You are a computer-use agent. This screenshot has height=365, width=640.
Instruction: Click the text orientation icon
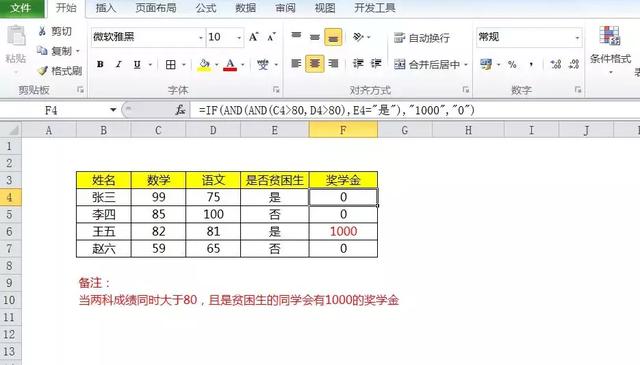pos(358,37)
